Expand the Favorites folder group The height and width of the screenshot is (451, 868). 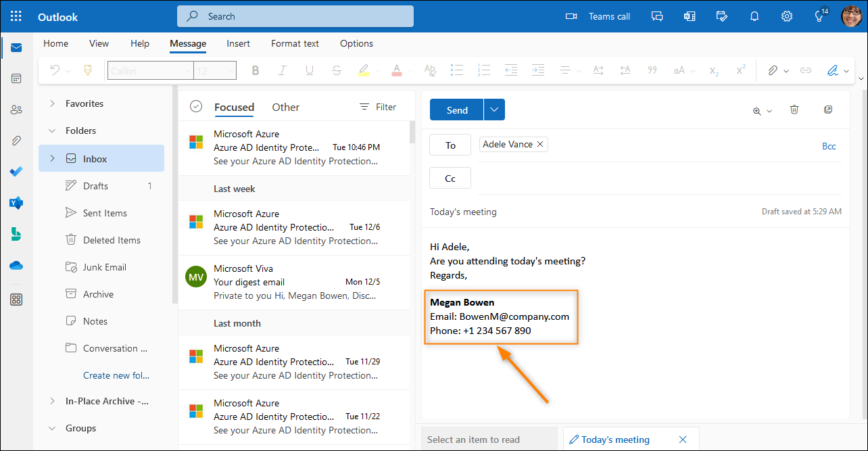[53, 103]
